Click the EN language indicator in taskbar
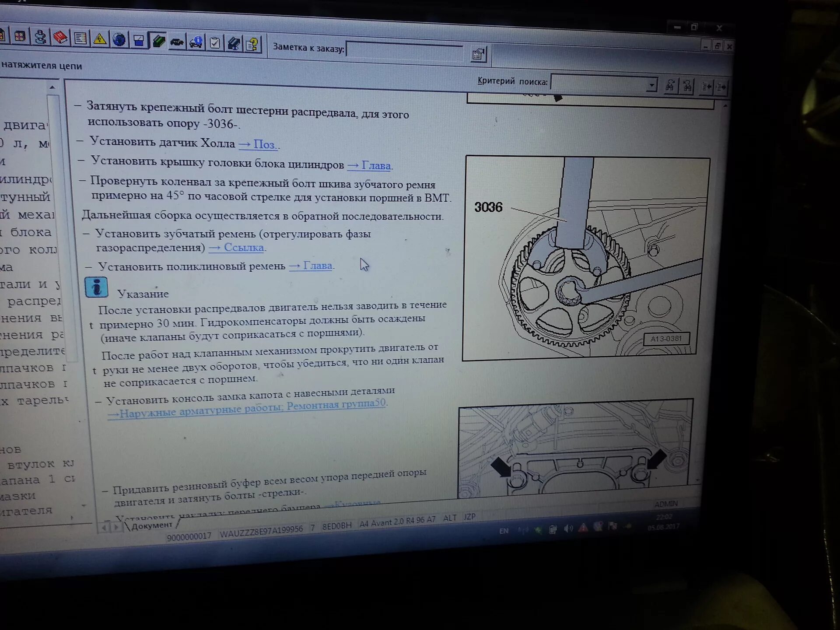Viewport: 840px width, 630px height. click(x=504, y=531)
